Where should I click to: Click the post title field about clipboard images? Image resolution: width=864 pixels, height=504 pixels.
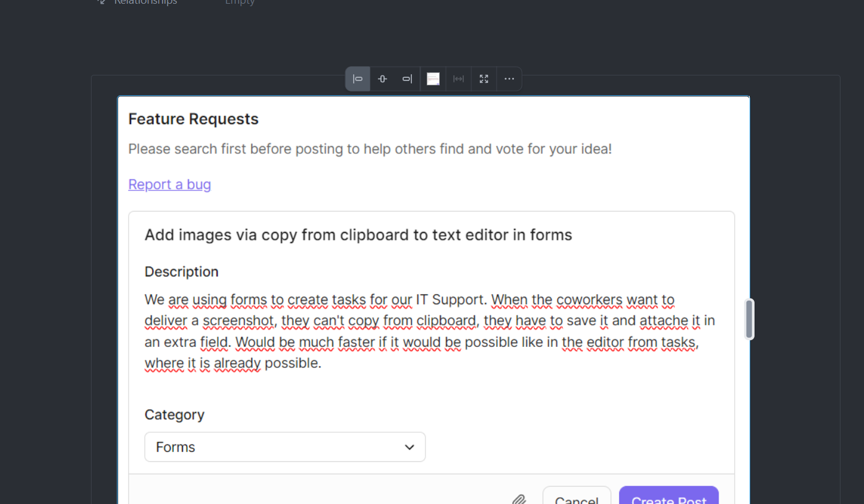(358, 235)
